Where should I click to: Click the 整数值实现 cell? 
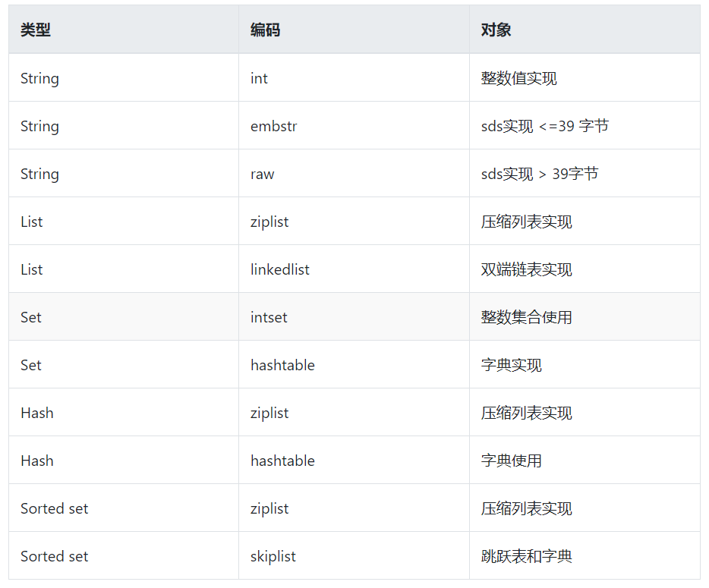518,78
